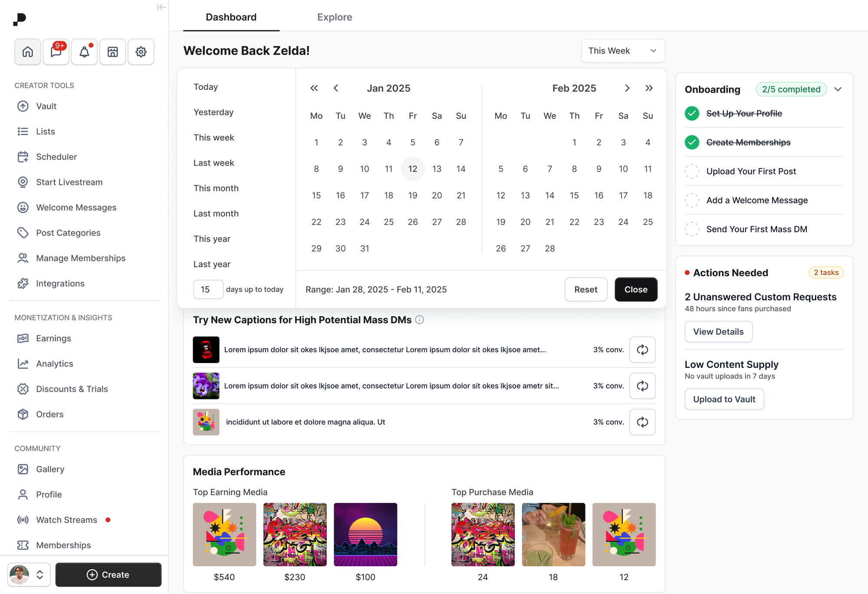868x594 pixels.
Task: Collapse the Onboarding panel chevron
Action: point(838,89)
